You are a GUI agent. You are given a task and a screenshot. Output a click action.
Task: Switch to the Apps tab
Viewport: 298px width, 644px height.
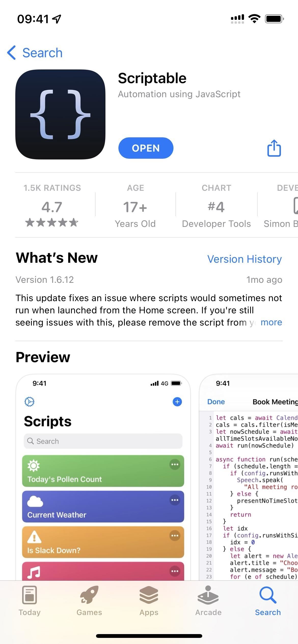149,601
